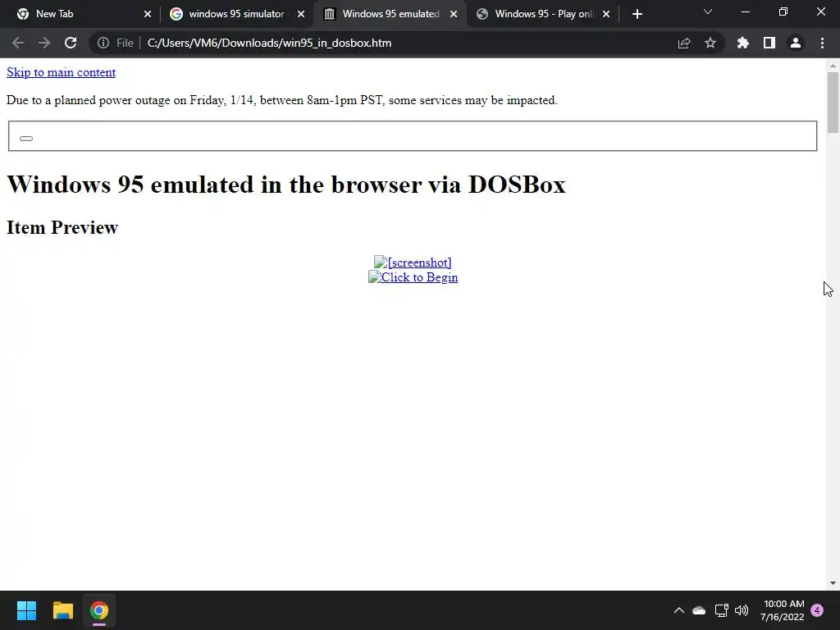
Task: Reload the current page
Action: pyautogui.click(x=71, y=43)
